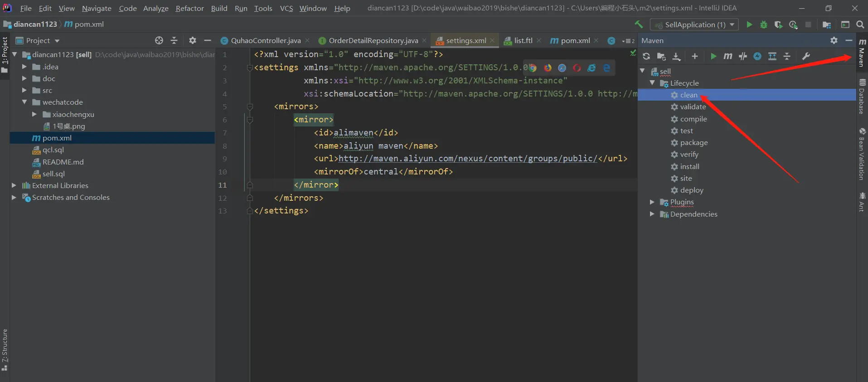Select the install lifecycle goal
868x382 pixels.
click(x=689, y=166)
